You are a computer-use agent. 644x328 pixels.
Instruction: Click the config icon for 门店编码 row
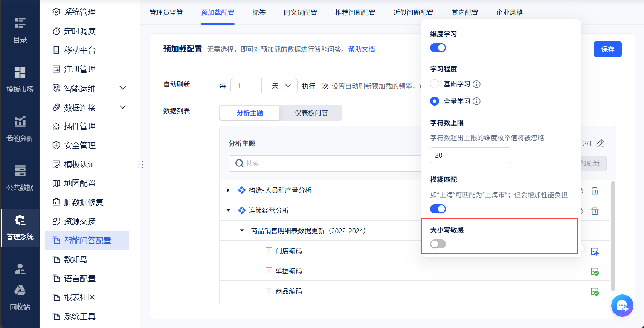595,251
